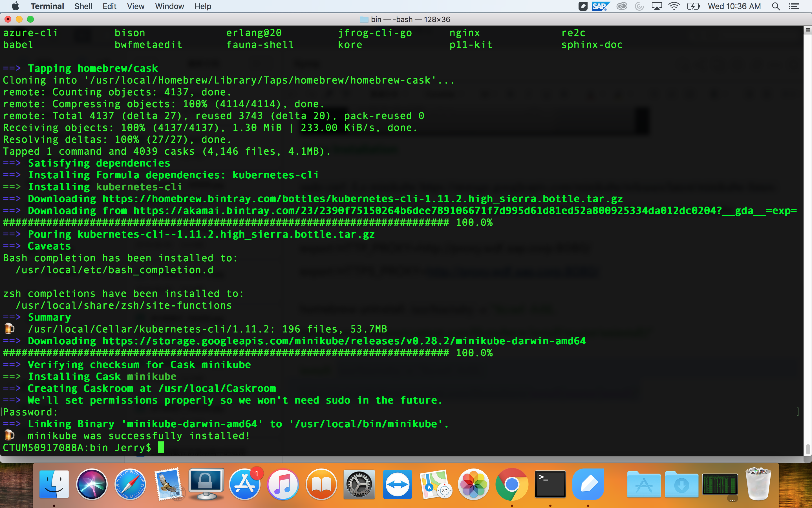Screen dimensions: 812x508
Task: Click 'azure-cli' in the formula list
Action: (30, 32)
